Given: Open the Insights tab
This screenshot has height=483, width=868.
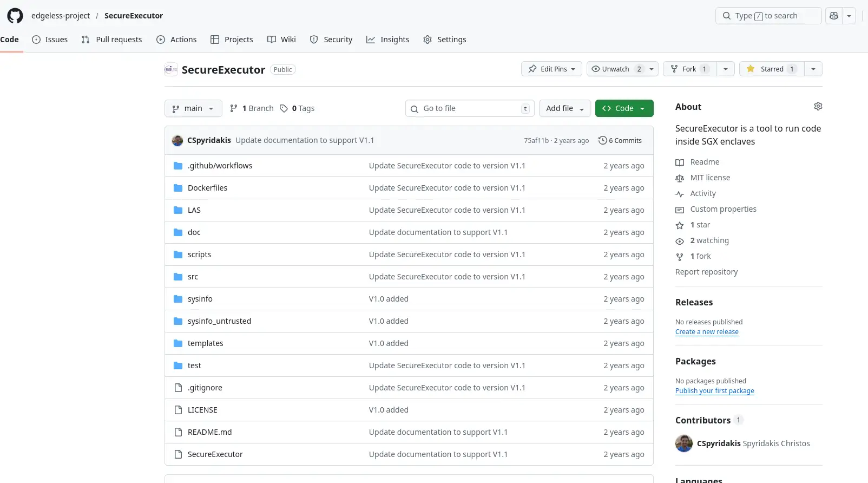Looking at the screenshot, I should pos(387,40).
